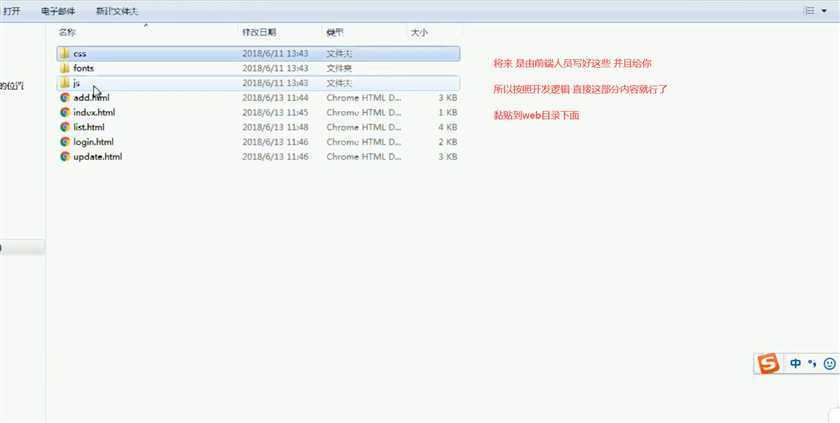The width and height of the screenshot is (840, 423).
Task: Select the login.html file name
Action: point(93,142)
